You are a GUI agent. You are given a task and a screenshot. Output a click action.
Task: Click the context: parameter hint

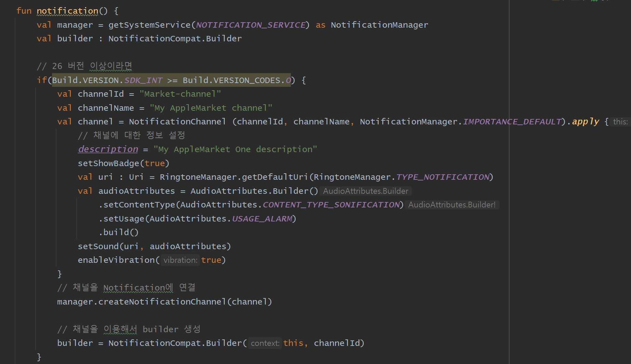coord(265,343)
